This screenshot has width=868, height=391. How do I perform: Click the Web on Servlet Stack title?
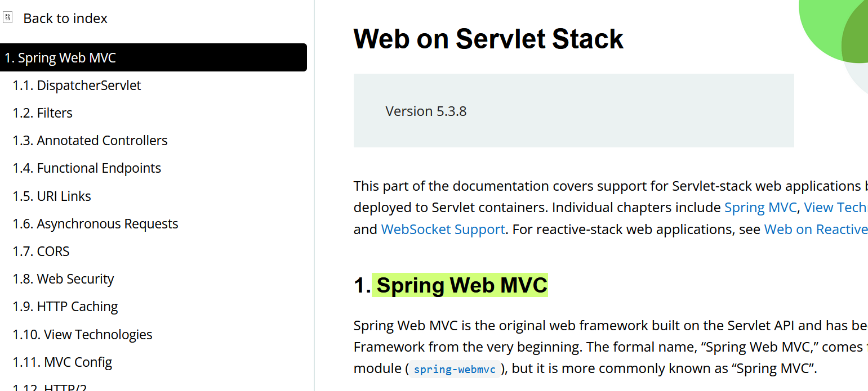488,39
